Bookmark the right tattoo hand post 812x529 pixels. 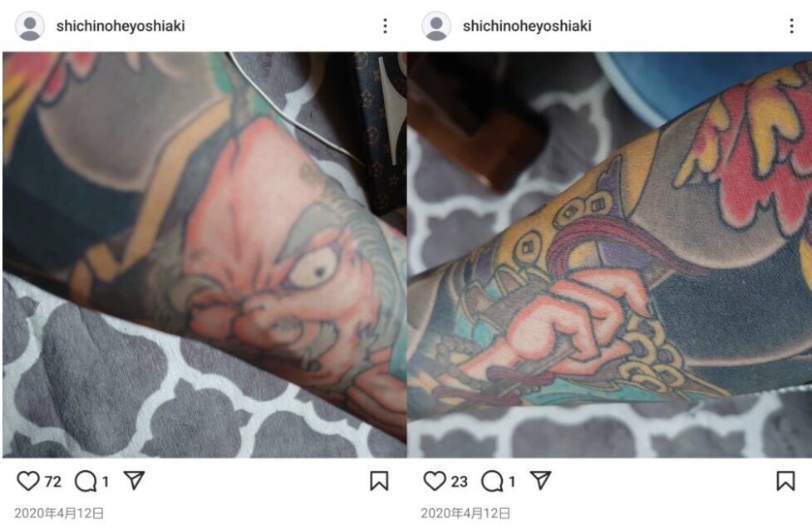tap(785, 481)
